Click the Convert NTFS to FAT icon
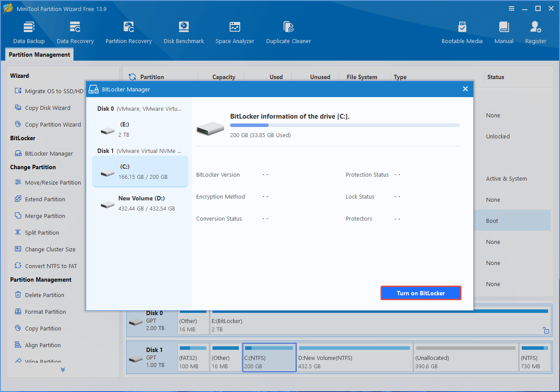The image size is (560, 392). 18,266
